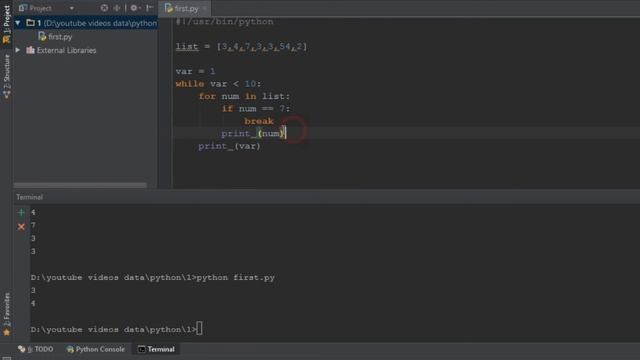Click the 'for num in list:' line
Screen dimensions: 640x360
pos(244,96)
